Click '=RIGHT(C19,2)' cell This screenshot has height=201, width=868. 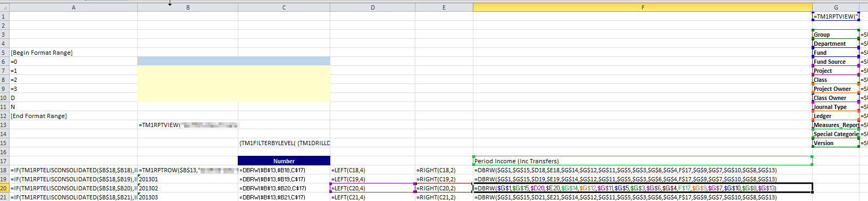444,179
